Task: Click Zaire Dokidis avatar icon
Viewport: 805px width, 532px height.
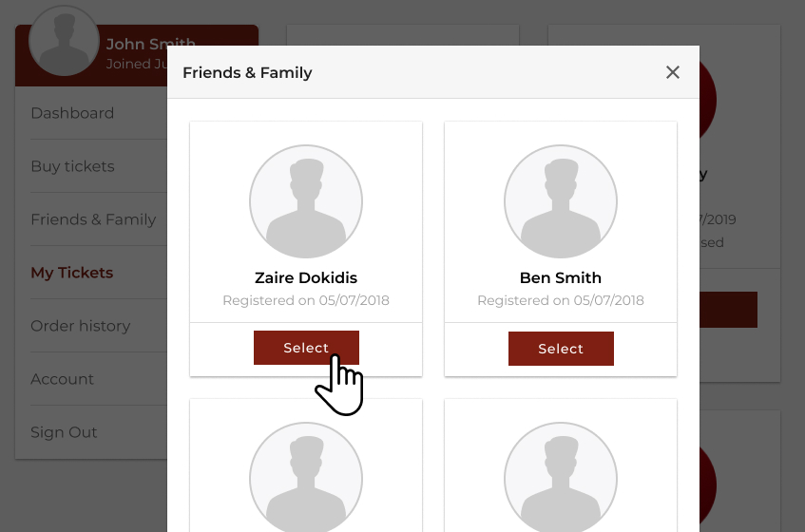Action: click(x=306, y=202)
